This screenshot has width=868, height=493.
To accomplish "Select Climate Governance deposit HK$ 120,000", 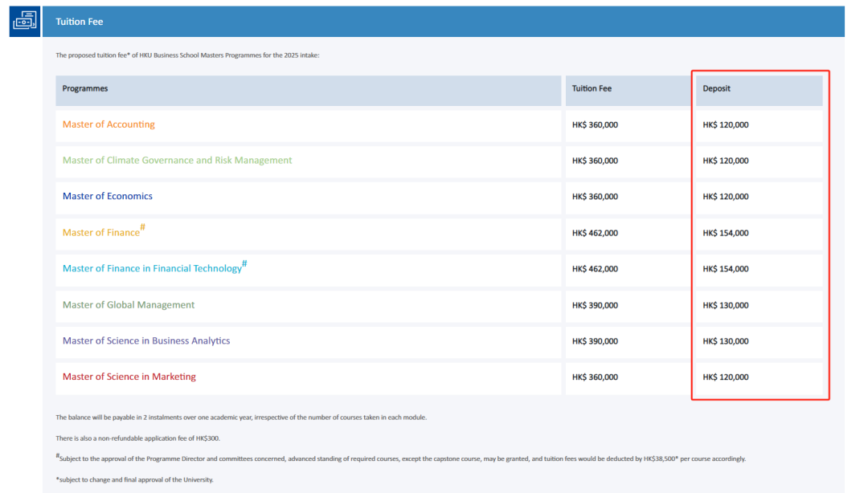I will click(x=726, y=161).
